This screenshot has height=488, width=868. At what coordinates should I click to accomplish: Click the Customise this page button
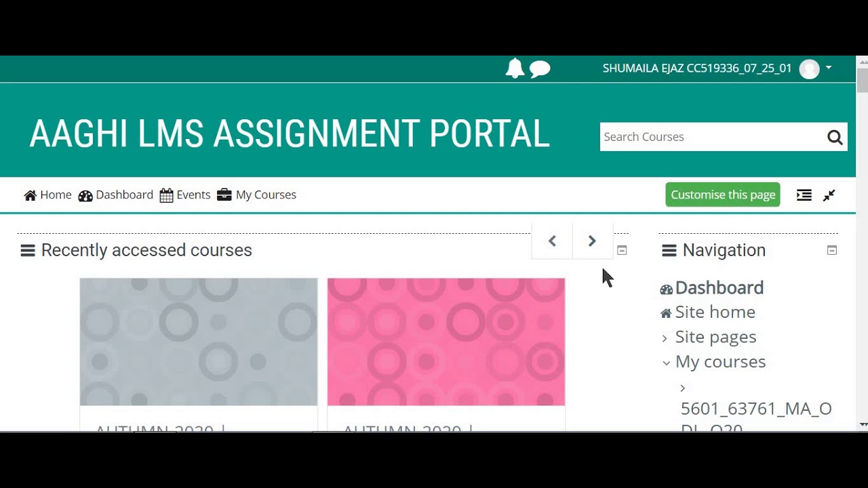(723, 195)
